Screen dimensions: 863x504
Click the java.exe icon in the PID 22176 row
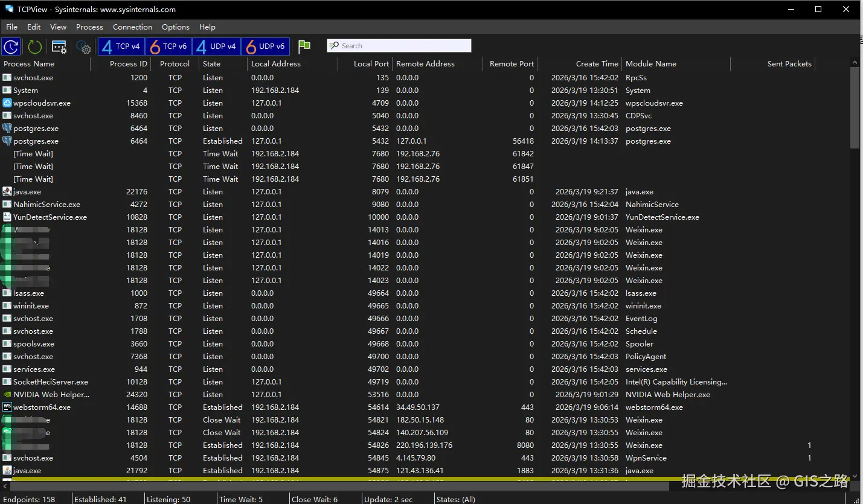tap(7, 192)
